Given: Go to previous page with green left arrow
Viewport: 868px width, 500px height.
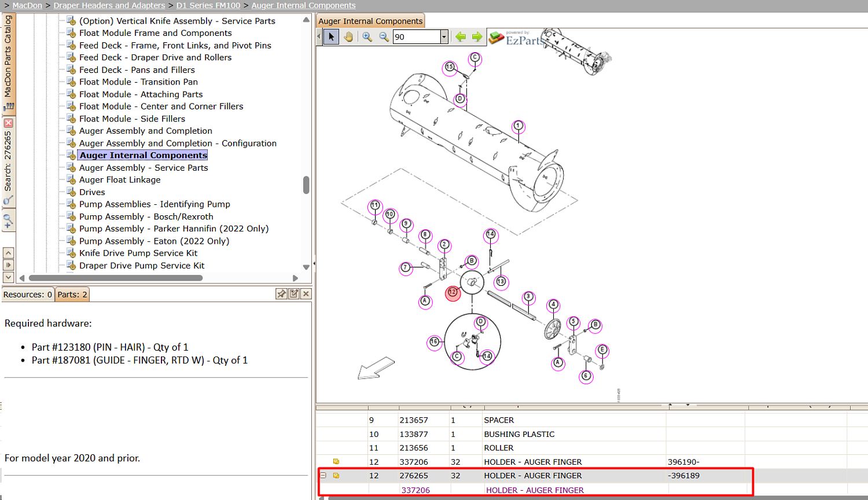Looking at the screenshot, I should pos(461,36).
